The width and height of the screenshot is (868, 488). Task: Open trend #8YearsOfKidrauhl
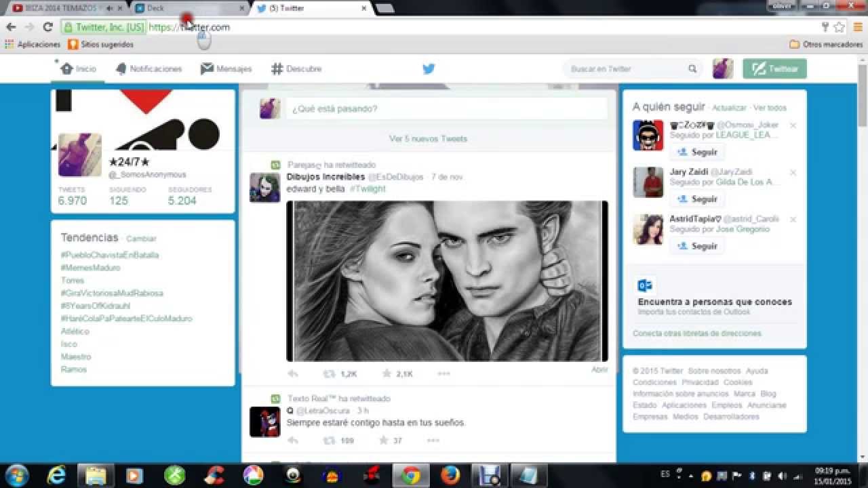point(96,306)
